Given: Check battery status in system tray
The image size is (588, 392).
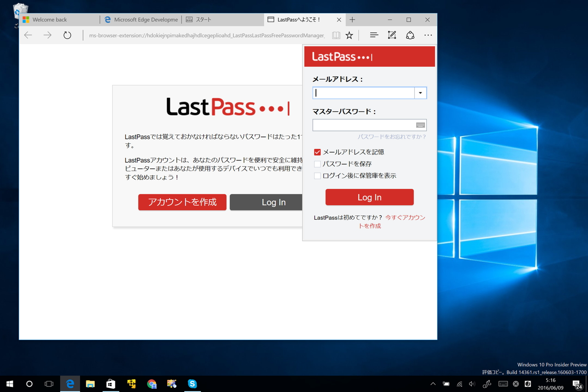Looking at the screenshot, I should point(446,384).
